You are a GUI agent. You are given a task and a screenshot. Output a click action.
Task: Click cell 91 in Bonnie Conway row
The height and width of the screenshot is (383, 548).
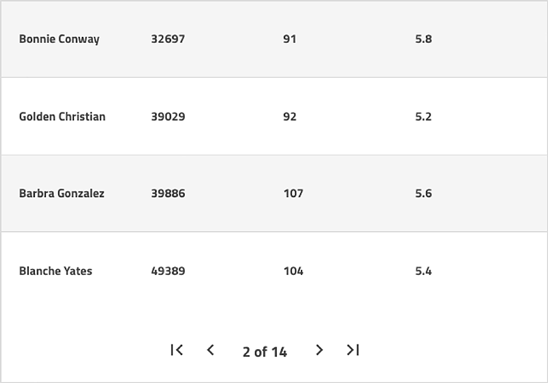(x=290, y=39)
